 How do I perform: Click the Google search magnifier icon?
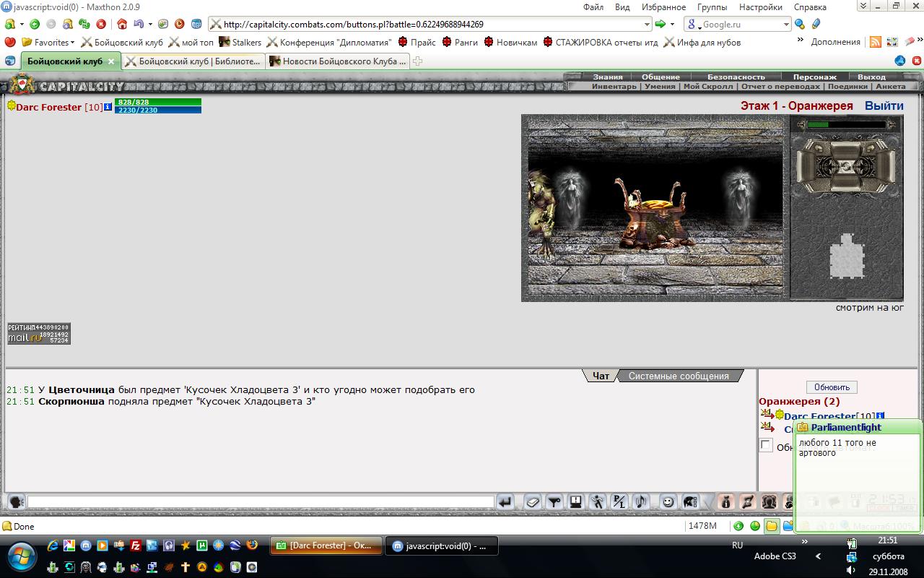click(800, 24)
